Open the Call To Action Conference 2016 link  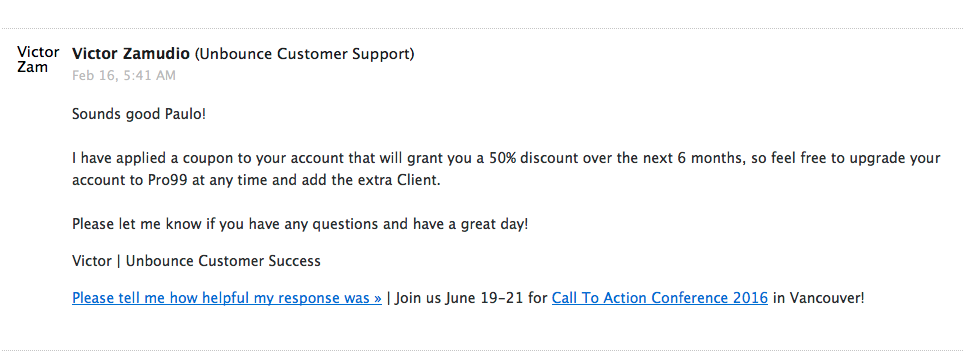pyautogui.click(x=660, y=298)
